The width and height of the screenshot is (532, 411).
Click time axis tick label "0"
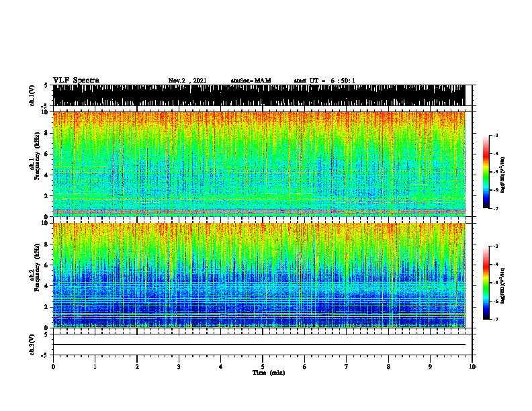coord(53,367)
